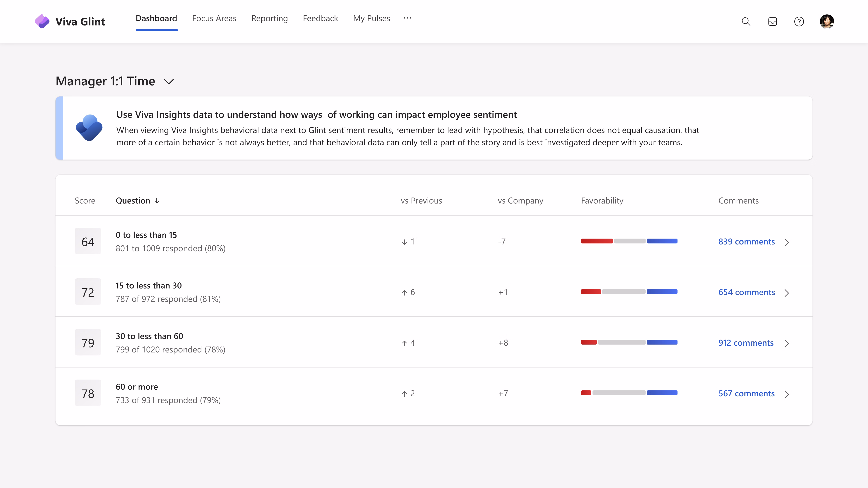Open the 839 comments link
868x488 pixels.
click(x=746, y=242)
